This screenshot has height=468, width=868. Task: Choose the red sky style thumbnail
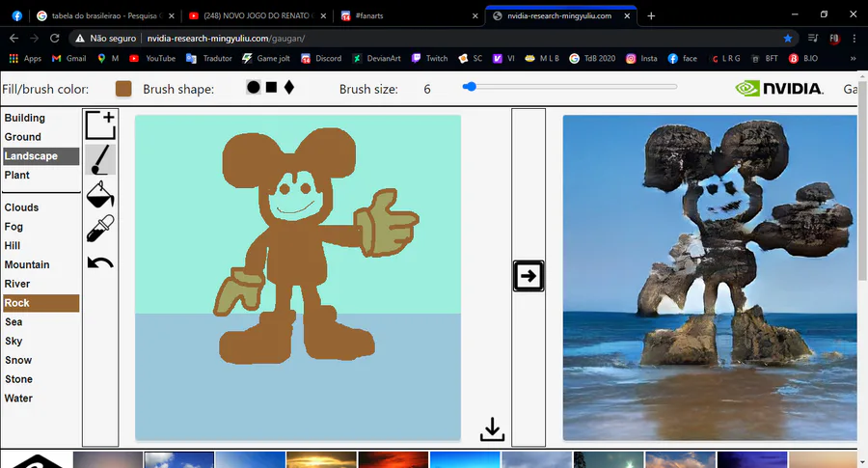click(393, 459)
